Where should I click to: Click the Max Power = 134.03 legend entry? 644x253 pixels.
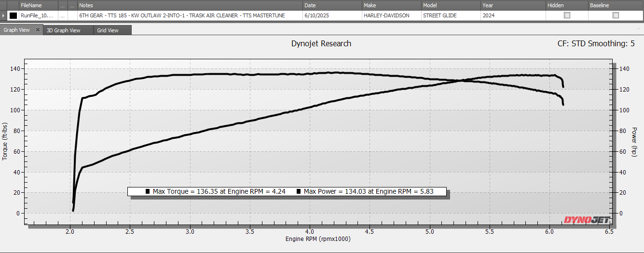(365, 191)
